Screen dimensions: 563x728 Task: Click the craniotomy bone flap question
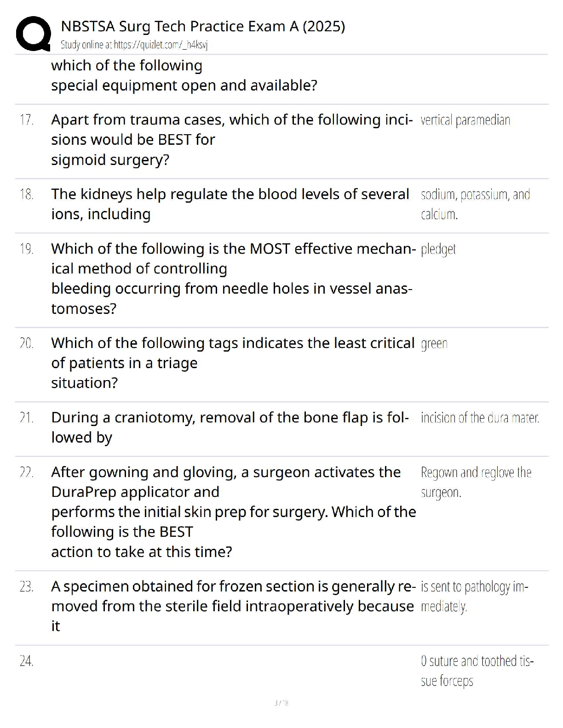click(x=230, y=427)
